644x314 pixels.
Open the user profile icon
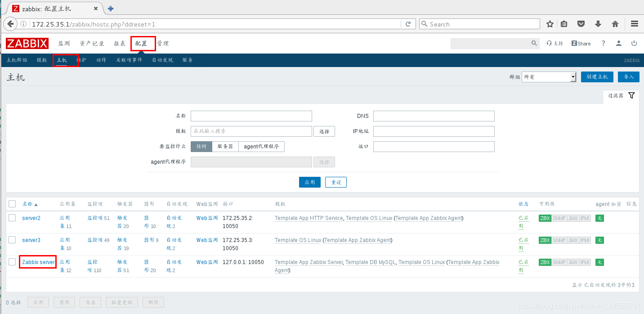tap(619, 44)
